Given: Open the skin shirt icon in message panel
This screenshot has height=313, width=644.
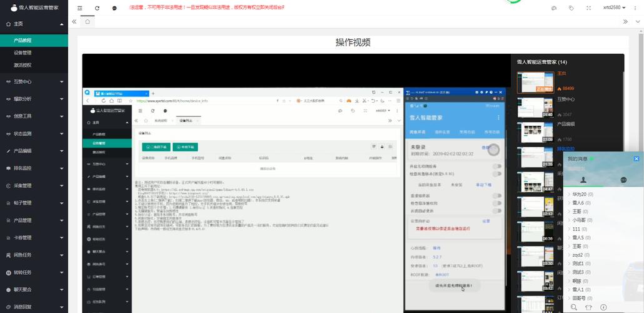Looking at the screenshot, I should click(588, 307).
